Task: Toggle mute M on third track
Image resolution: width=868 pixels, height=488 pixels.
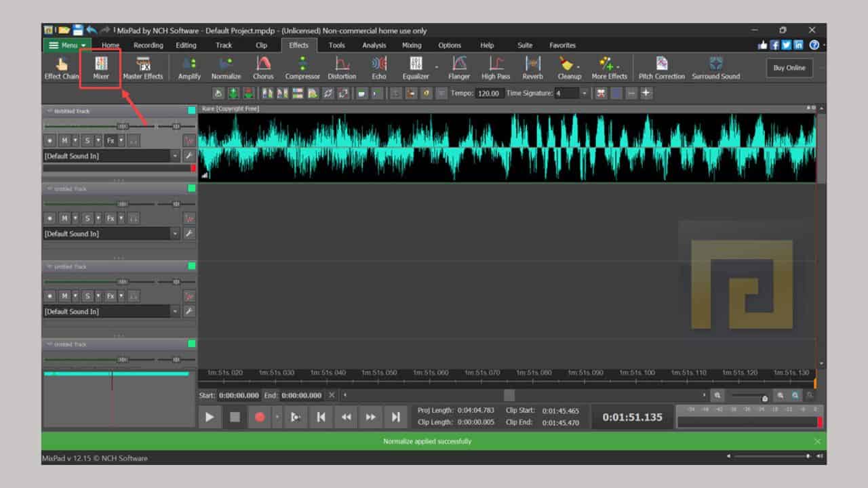Action: [x=65, y=296]
